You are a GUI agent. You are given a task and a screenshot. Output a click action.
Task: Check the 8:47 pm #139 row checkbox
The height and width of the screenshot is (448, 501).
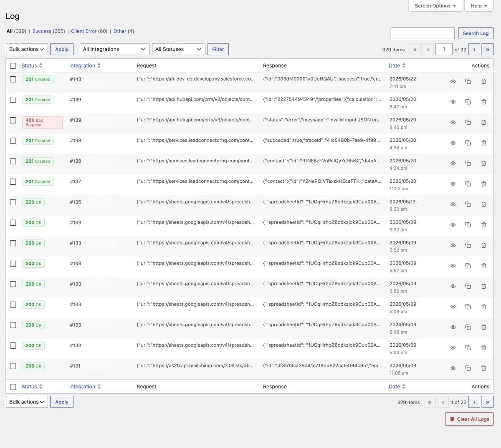[x=13, y=100]
